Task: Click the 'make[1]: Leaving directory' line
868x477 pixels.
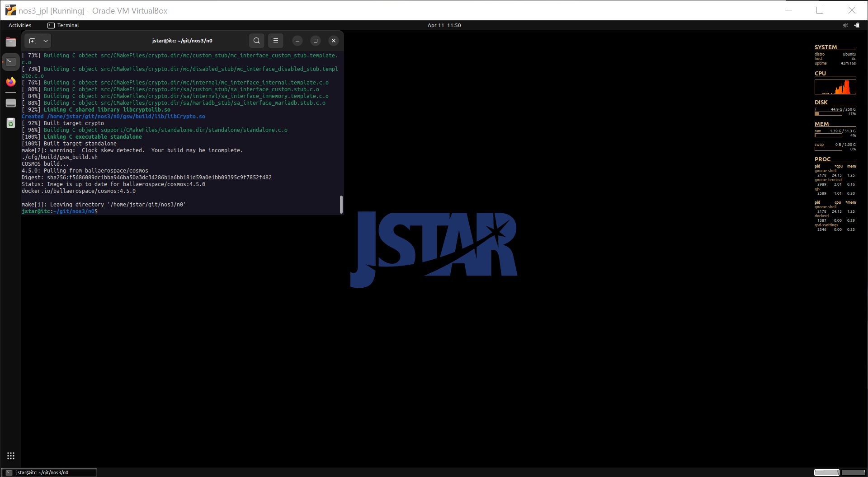Action: tap(104, 205)
